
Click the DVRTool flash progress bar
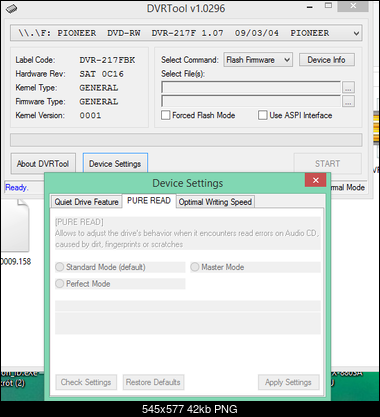(186, 140)
